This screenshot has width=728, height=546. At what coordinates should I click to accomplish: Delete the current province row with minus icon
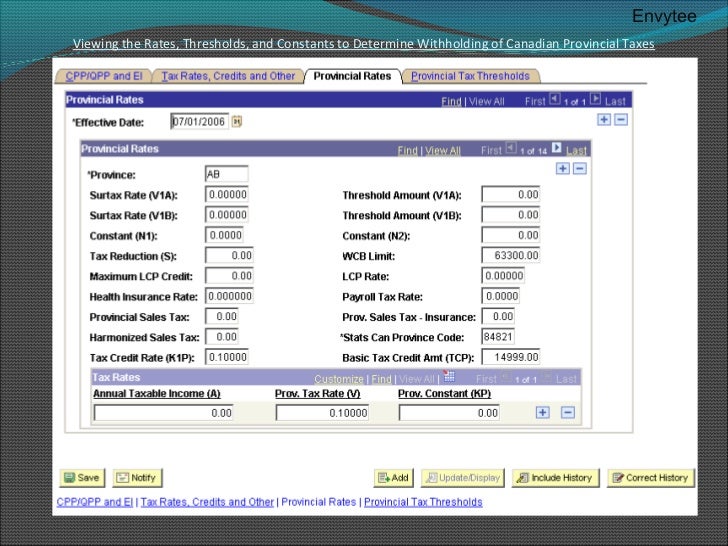pos(579,169)
